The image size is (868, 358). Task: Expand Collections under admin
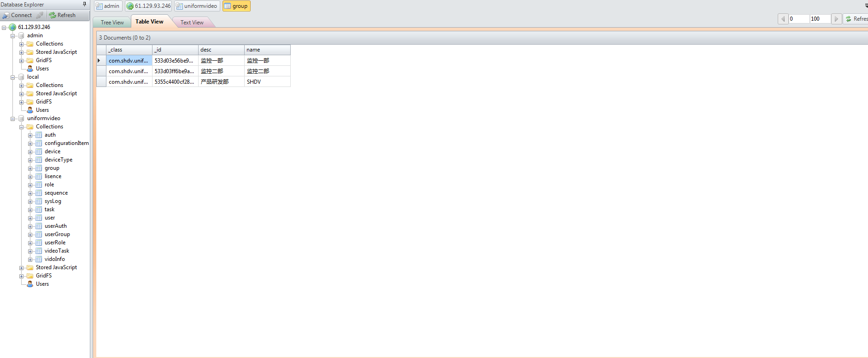click(21, 44)
